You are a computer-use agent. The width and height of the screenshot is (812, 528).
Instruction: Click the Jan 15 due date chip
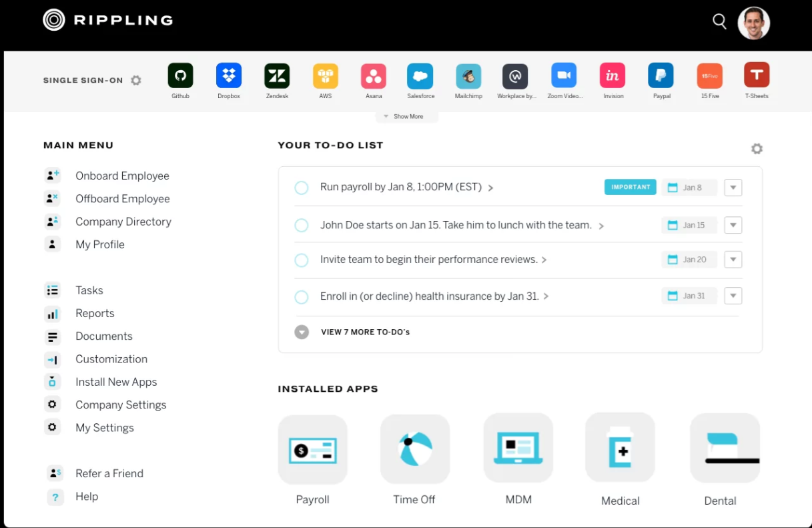pos(689,225)
